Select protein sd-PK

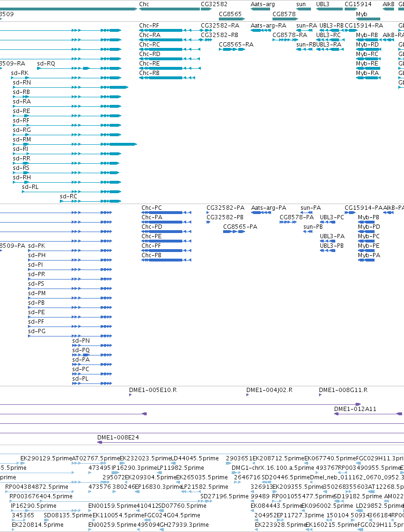click(x=70, y=251)
